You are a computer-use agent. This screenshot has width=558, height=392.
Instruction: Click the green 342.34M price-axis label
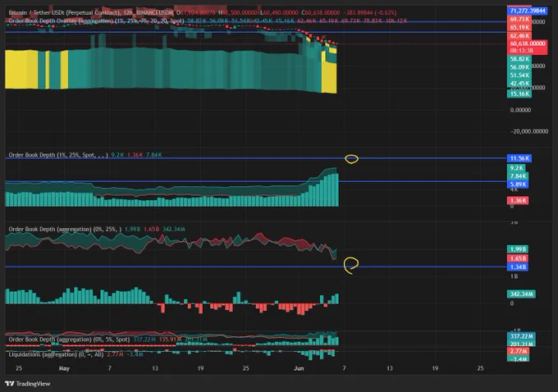tap(521, 294)
